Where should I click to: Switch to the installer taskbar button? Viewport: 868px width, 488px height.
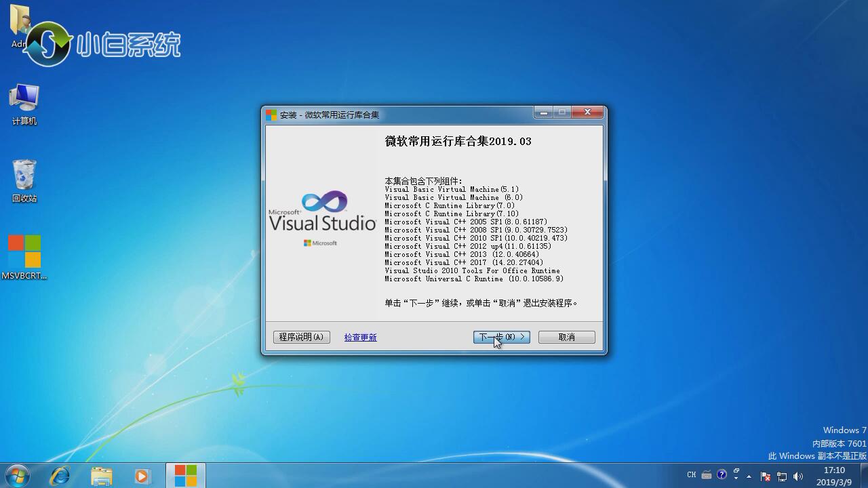185,475
